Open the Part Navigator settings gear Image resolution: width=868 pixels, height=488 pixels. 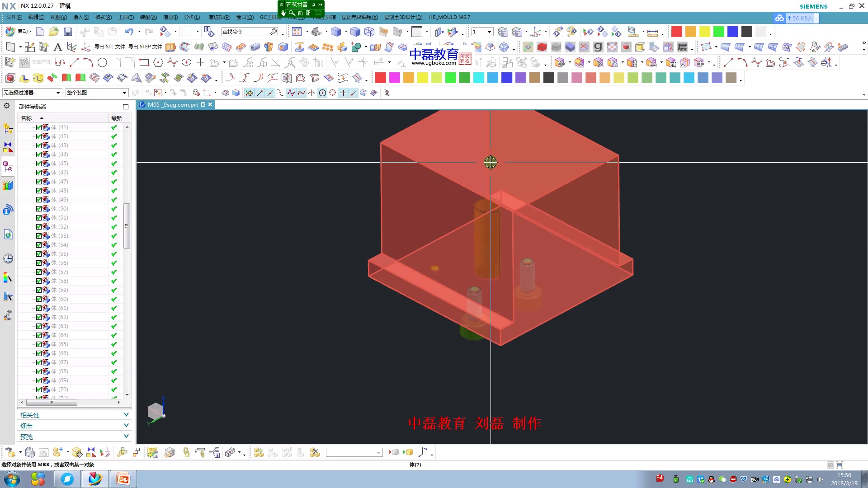pos(7,106)
